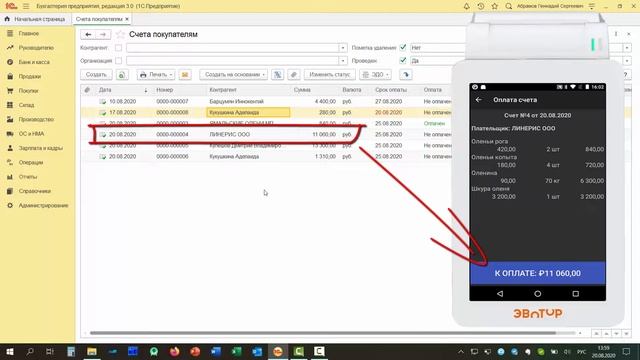The height and width of the screenshot is (360, 640).
Task: Click the horizontal scrollbar under the list
Action: [322, 333]
